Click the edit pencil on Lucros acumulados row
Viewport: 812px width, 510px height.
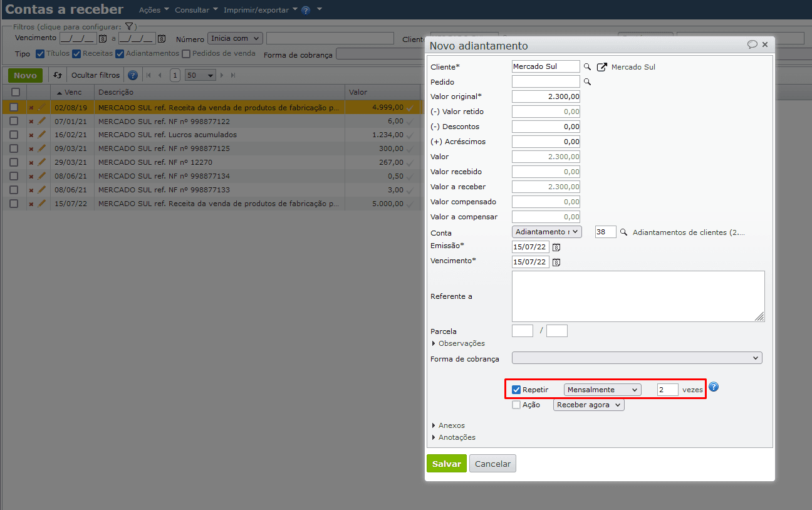[42, 135]
